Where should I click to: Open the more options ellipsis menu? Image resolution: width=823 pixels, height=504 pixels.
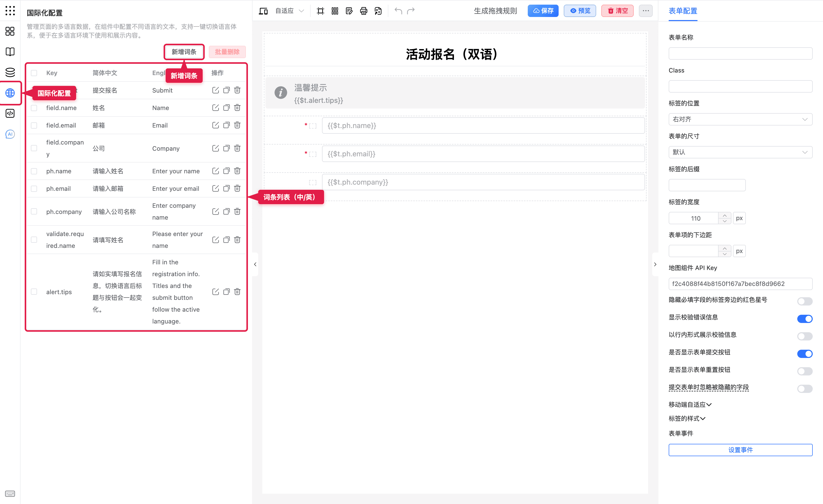[646, 11]
